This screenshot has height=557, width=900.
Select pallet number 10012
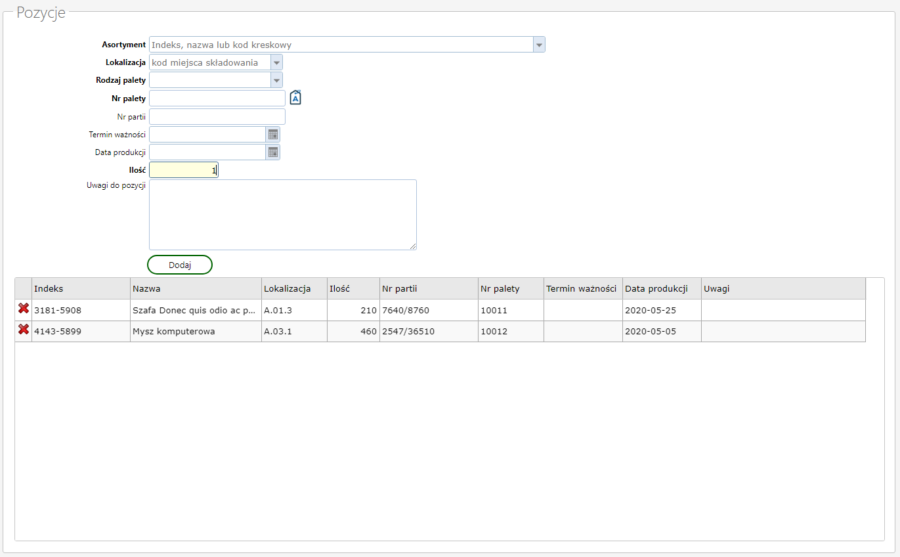click(511, 331)
